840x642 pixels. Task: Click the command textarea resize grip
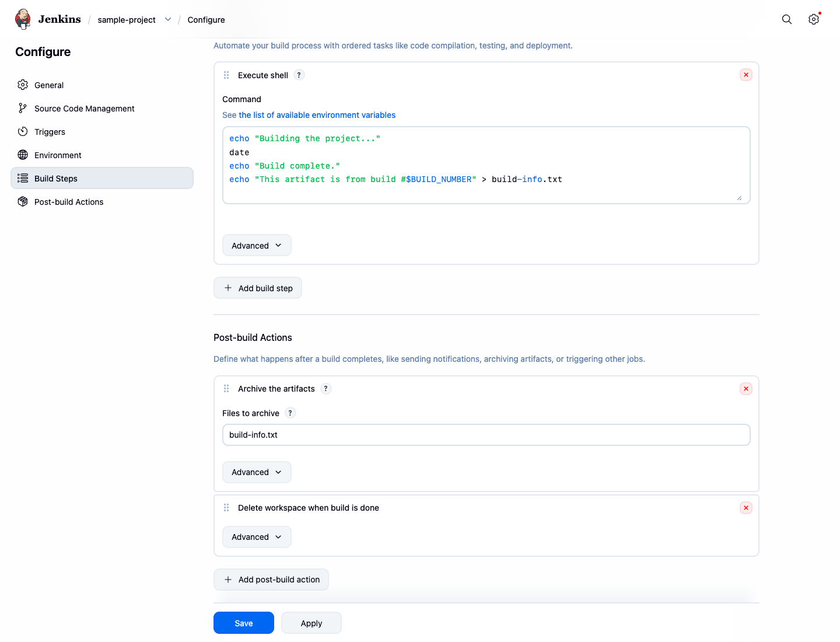pyautogui.click(x=739, y=198)
